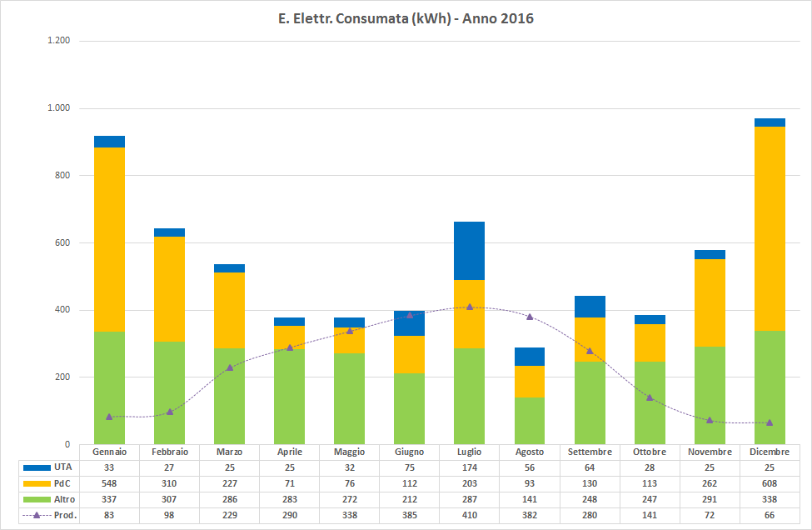Click the data table cell showing 174
This screenshot has height=530, width=812.
[x=470, y=467]
